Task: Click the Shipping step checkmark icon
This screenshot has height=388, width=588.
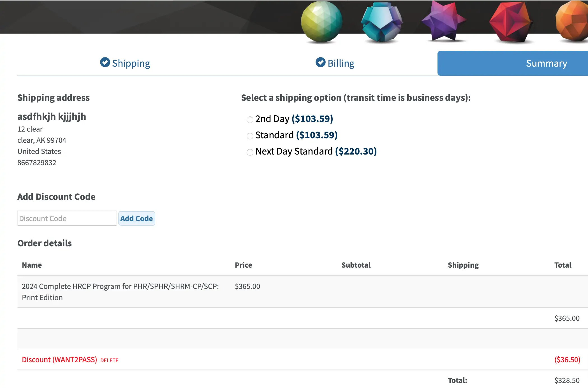Action: click(105, 62)
